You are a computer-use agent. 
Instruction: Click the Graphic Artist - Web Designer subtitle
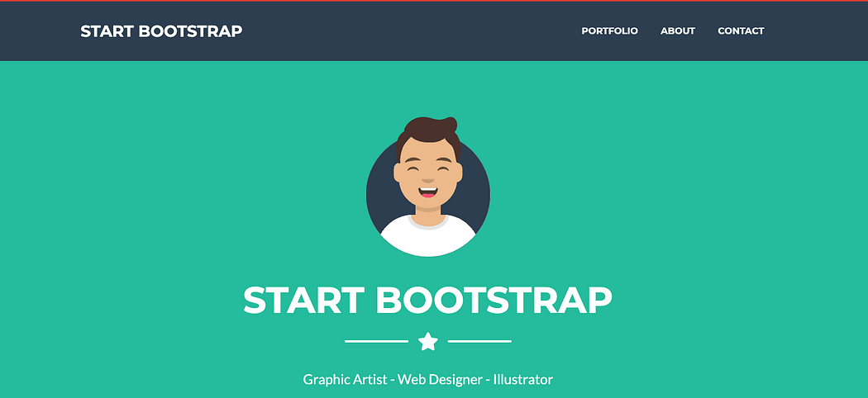(428, 380)
